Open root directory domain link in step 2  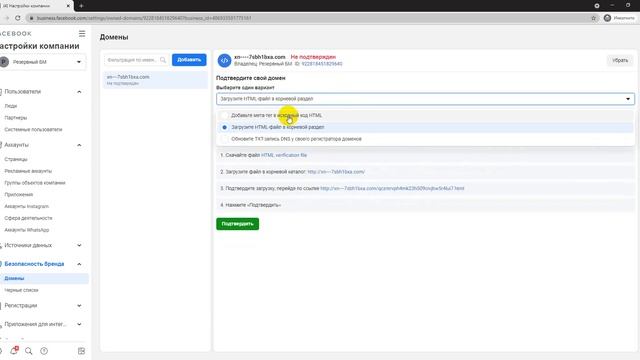(x=336, y=172)
